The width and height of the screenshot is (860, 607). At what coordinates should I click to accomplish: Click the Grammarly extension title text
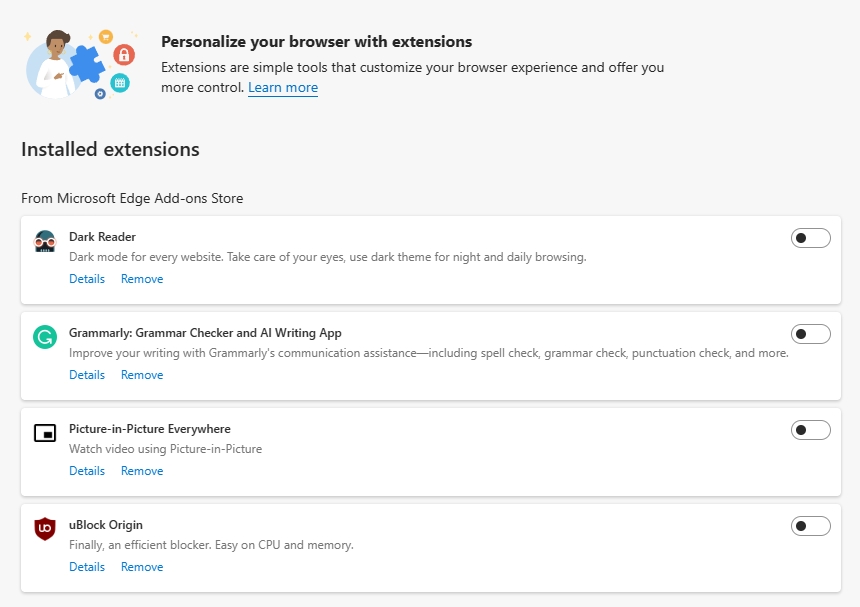click(x=205, y=333)
